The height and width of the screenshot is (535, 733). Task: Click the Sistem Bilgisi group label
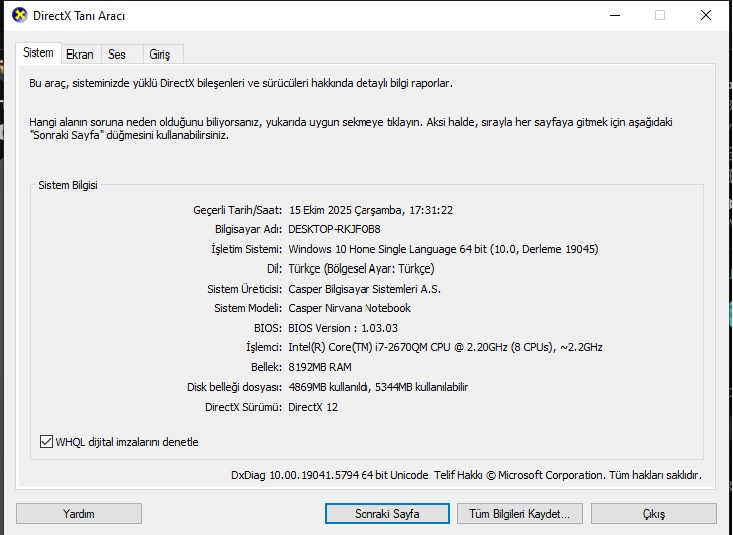point(68,185)
